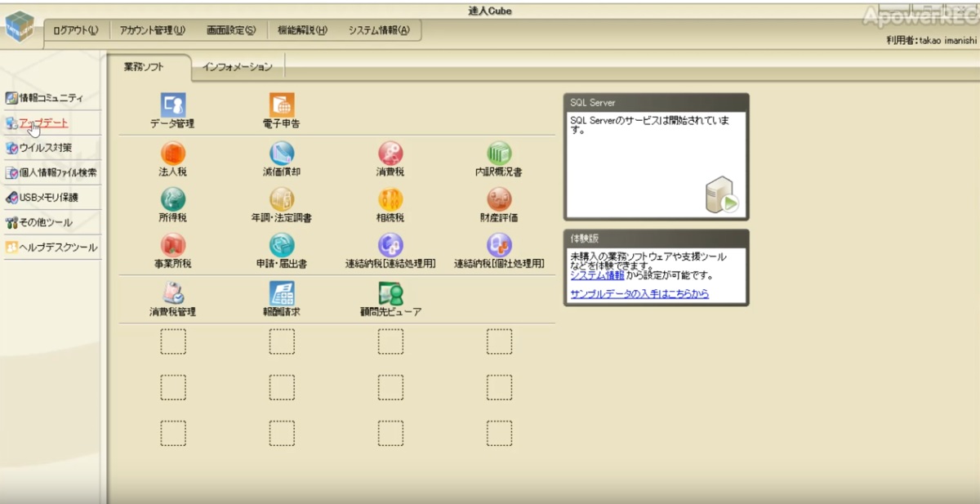The image size is (980, 504).
Task: Click the SQL Server panel header
Action: point(656,103)
